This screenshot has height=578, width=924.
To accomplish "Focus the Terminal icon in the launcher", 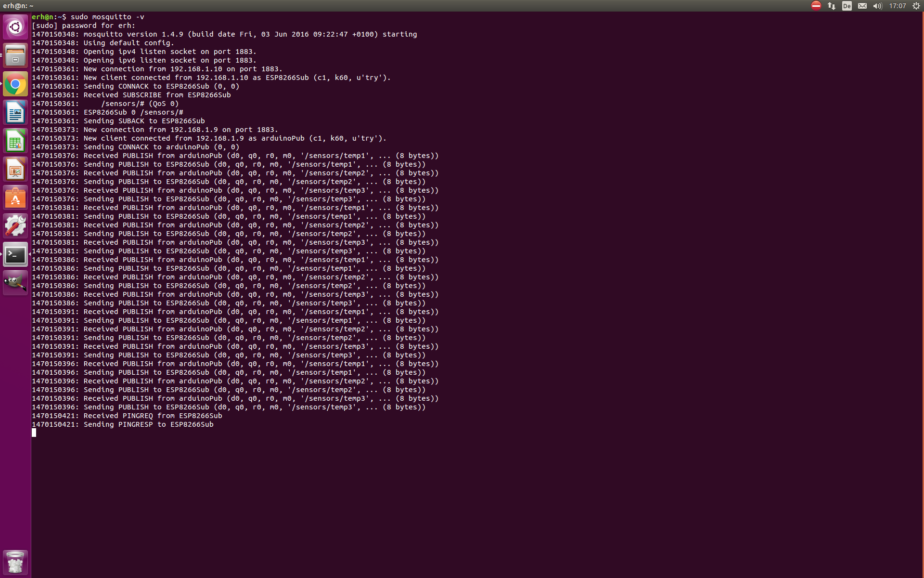I will tap(15, 255).
